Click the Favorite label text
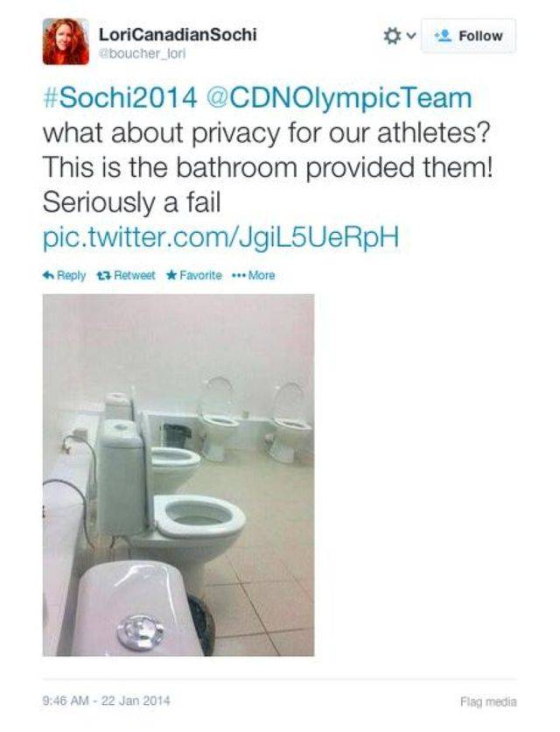The width and height of the screenshot is (560, 732). tap(200, 275)
